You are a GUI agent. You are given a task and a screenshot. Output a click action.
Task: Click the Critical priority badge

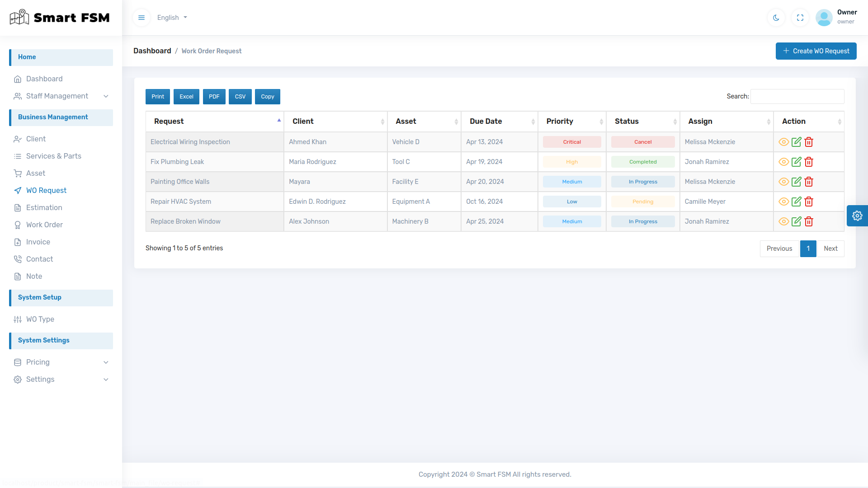click(571, 142)
